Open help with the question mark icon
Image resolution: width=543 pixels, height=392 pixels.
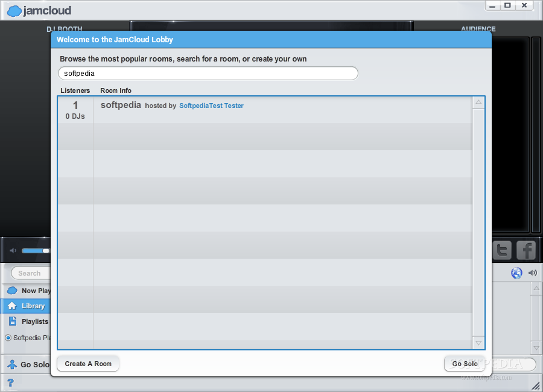[10, 382]
